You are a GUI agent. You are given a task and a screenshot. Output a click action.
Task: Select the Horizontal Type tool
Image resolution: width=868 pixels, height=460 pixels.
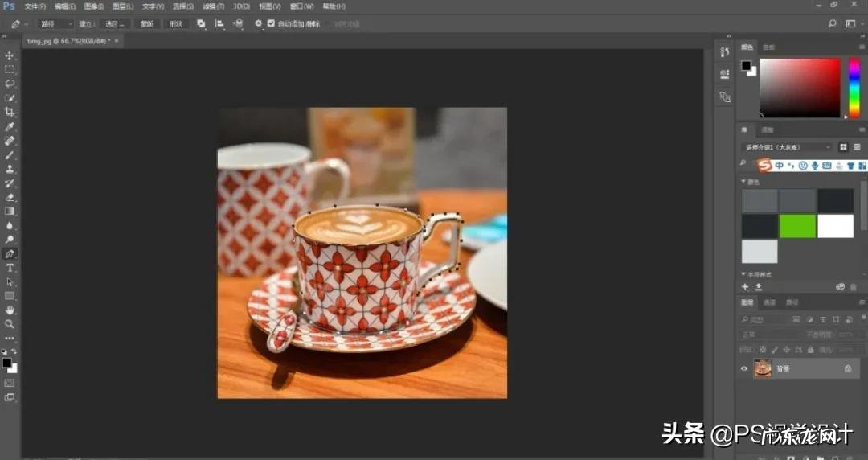(10, 267)
